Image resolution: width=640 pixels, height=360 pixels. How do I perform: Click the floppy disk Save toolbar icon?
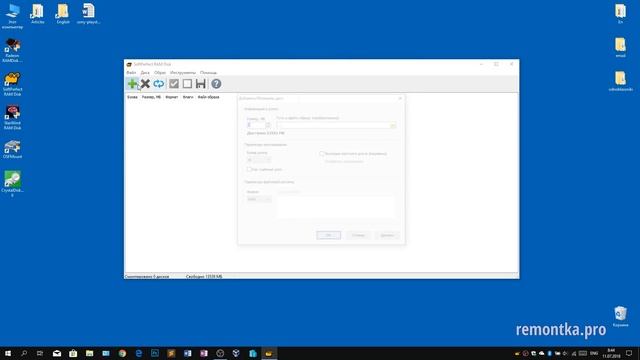[x=201, y=84]
